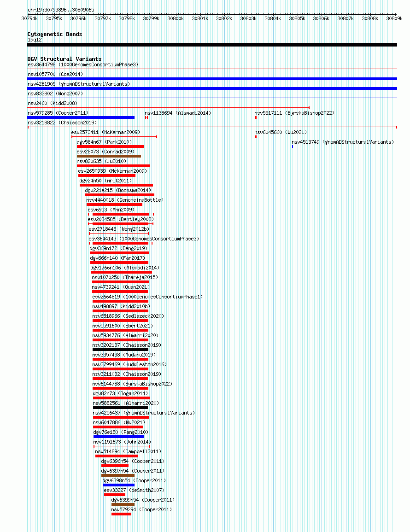Click the blue bar of dgv76e180 (Pang2010)

(x=119, y=437)
